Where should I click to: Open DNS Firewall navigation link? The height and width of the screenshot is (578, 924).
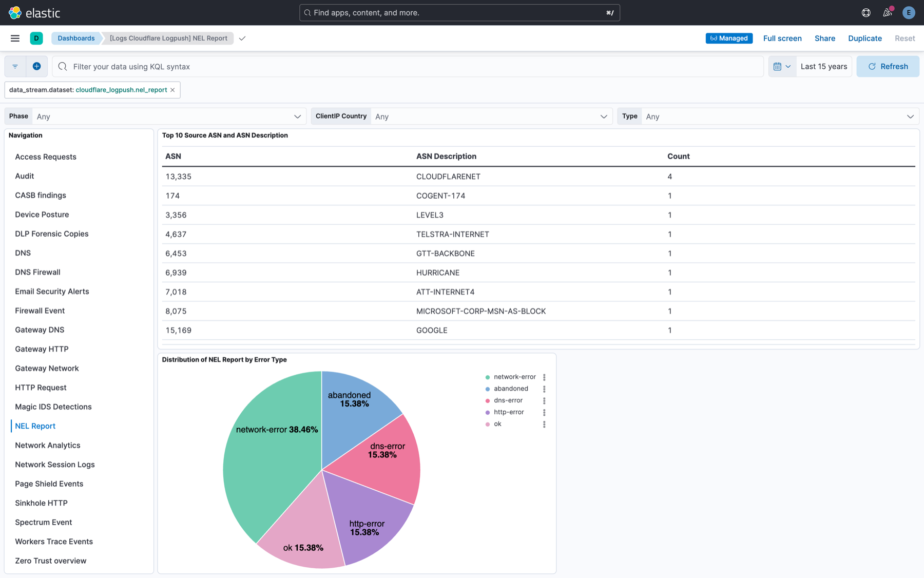tap(37, 272)
